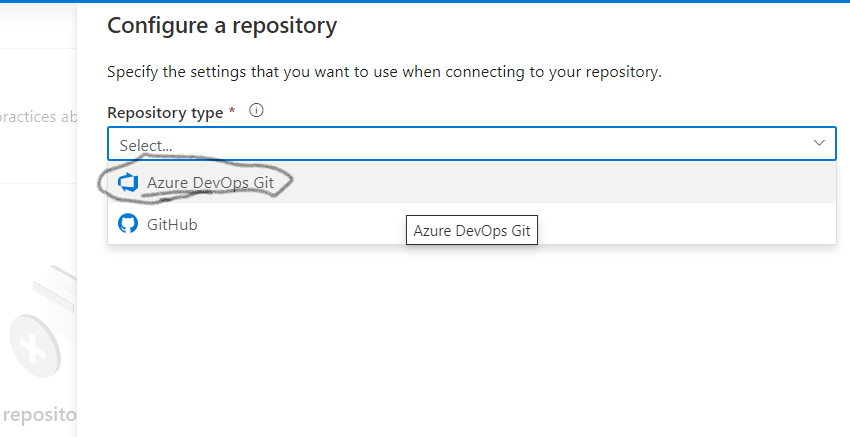Choose Azure DevOps Git option
The width and height of the screenshot is (850, 437).
[210, 182]
